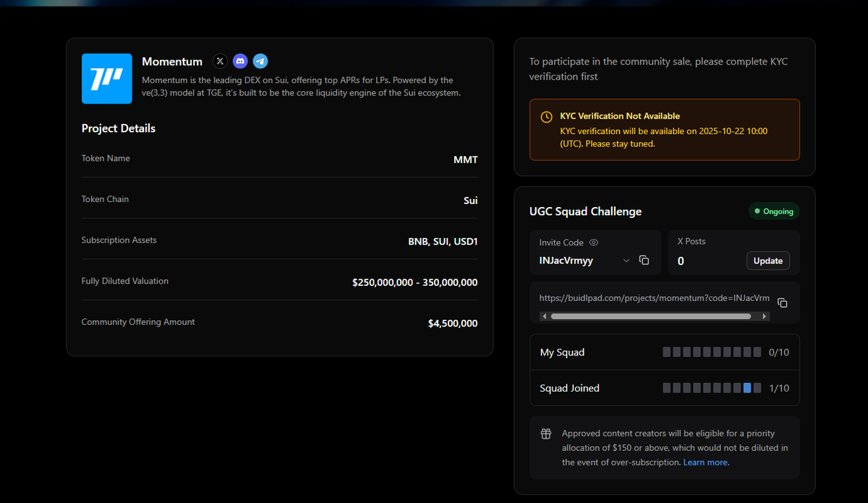This screenshot has height=503, width=868.
Task: Click the referral URL scrollbar thumb
Action: point(651,316)
